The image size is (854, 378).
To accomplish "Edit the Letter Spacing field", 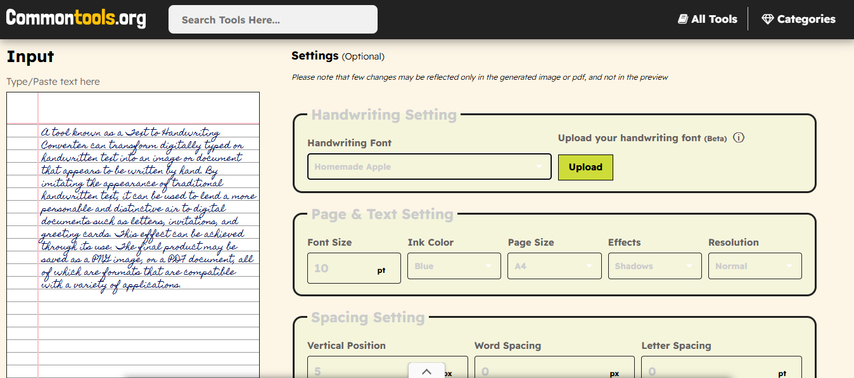I will 721,368.
